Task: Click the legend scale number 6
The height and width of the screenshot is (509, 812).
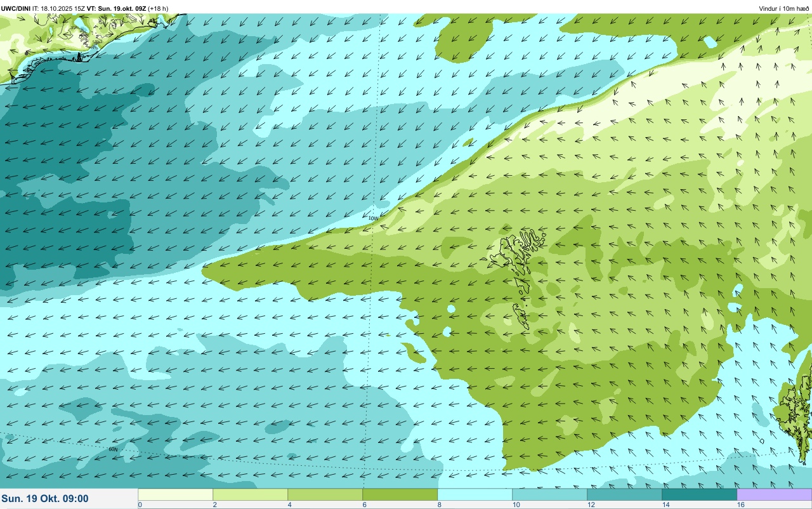Action: pos(365,505)
